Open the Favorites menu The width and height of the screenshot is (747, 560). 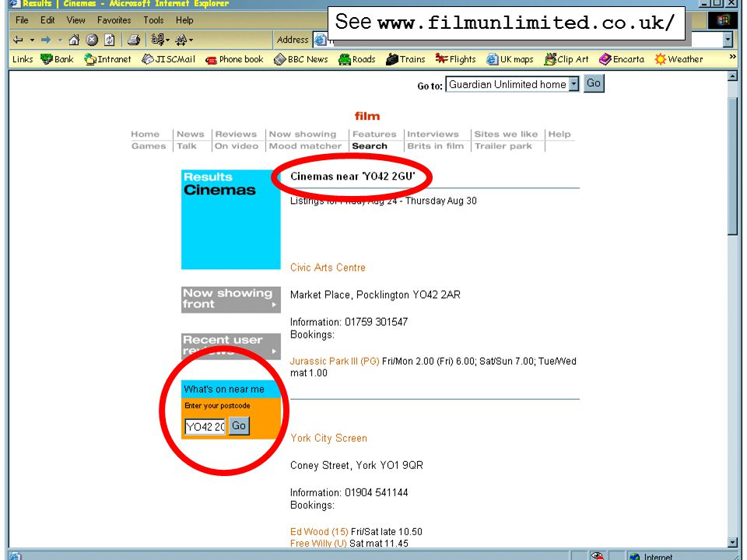(114, 20)
